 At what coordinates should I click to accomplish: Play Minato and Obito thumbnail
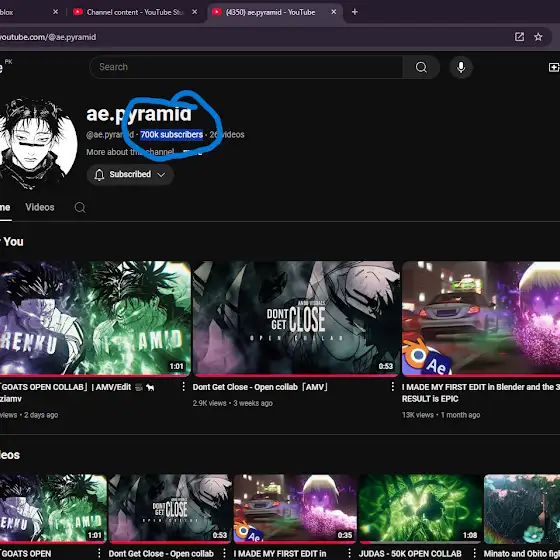(x=522, y=508)
